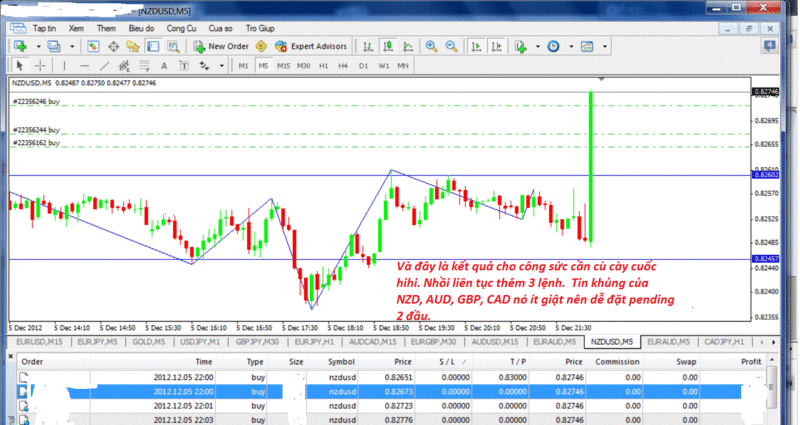Select the text tool A

(x=164, y=65)
